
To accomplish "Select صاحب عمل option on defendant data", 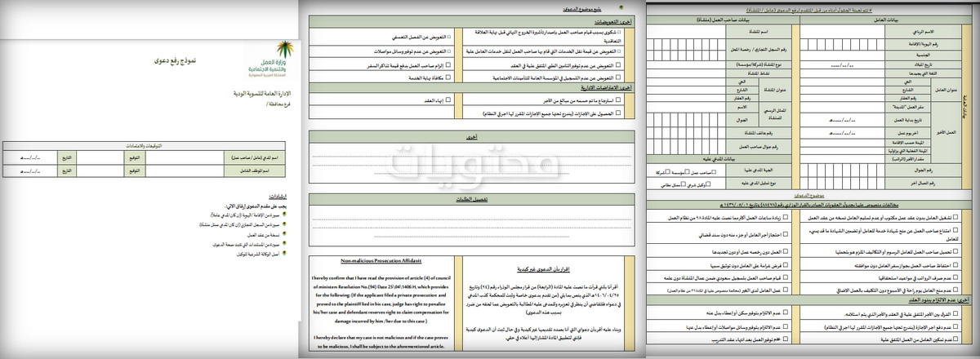I will point(714,171).
